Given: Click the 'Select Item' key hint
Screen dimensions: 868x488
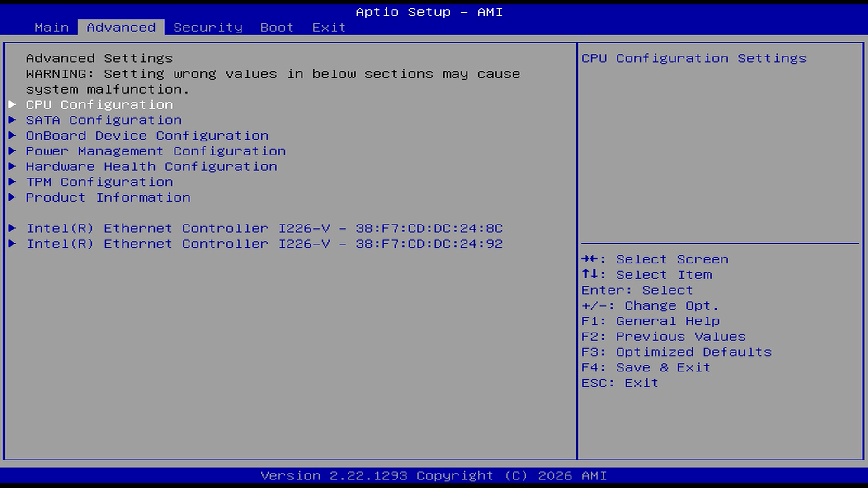Looking at the screenshot, I should [647, 275].
